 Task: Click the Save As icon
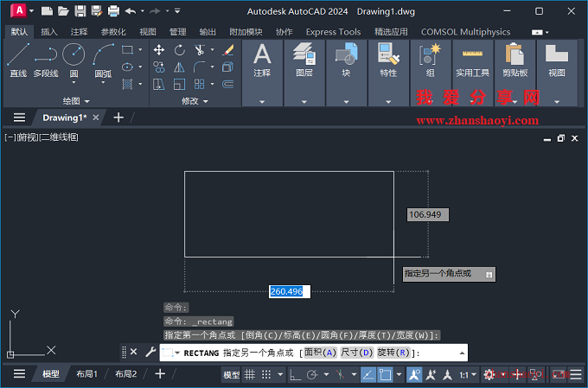coord(97,11)
